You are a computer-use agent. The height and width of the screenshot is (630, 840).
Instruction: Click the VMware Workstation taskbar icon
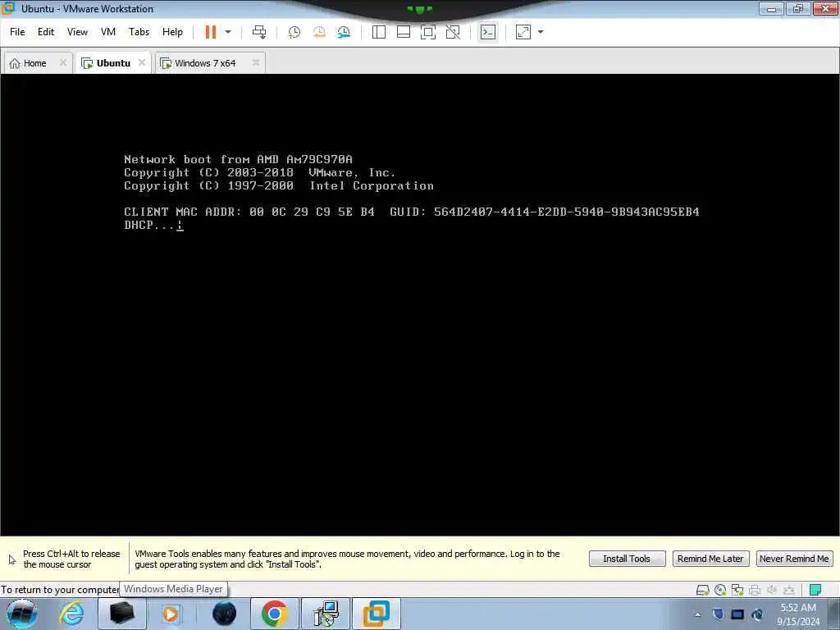click(376, 614)
